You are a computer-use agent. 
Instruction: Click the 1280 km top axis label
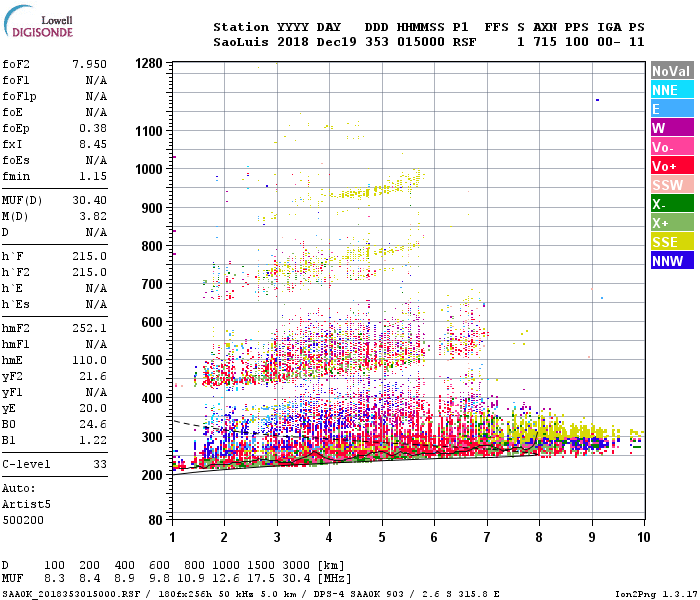(x=149, y=63)
